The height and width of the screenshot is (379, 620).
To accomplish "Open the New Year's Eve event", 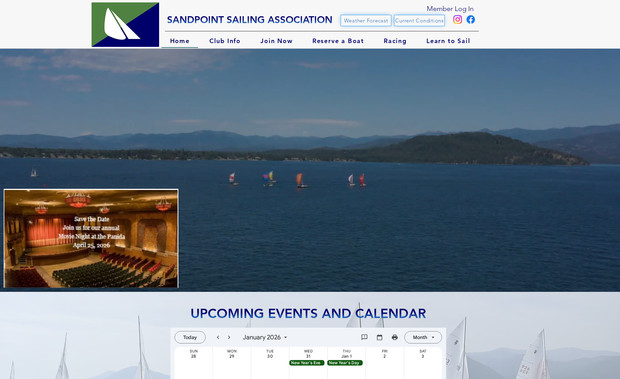I will click(307, 363).
